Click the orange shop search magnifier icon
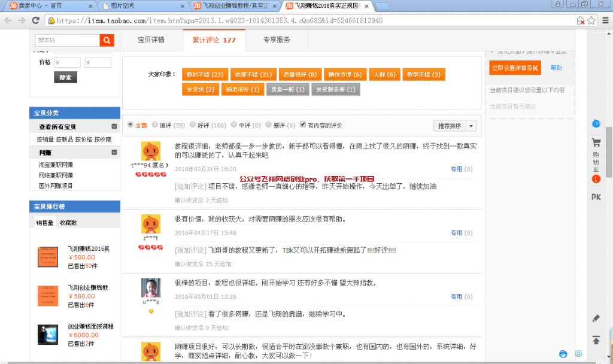This screenshot has height=364, width=613. click(x=107, y=40)
